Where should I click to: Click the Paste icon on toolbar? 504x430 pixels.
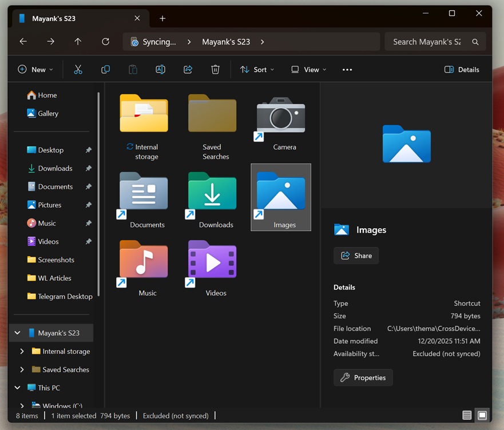coord(133,69)
